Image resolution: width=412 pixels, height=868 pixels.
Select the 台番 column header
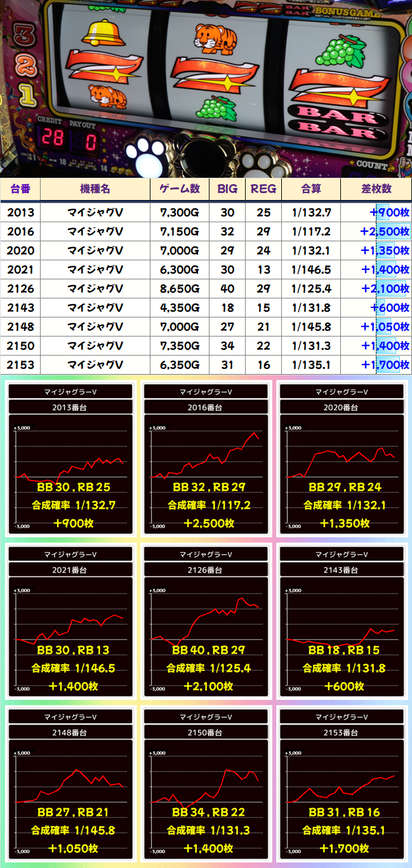(20, 189)
